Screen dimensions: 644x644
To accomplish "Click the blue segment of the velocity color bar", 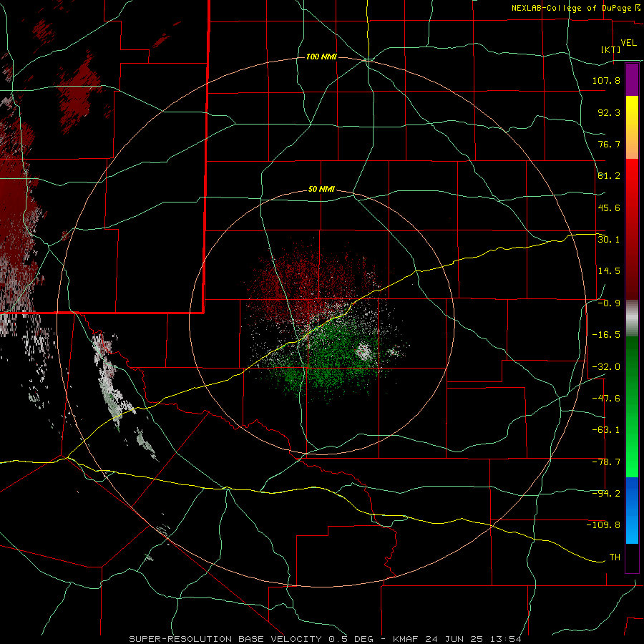I will [632, 510].
